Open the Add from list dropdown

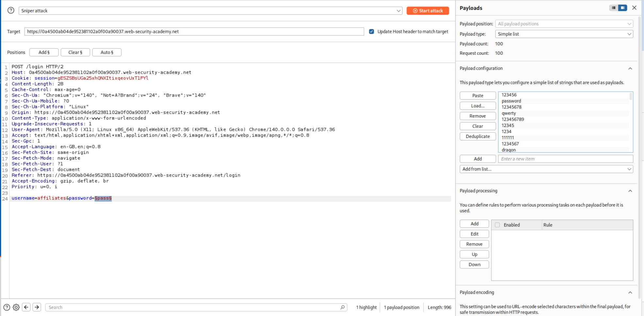tap(546, 169)
